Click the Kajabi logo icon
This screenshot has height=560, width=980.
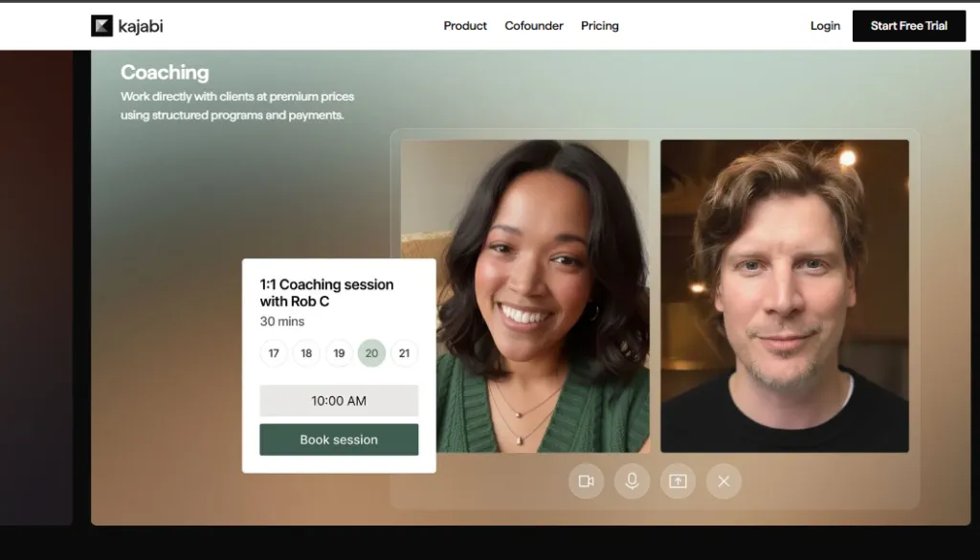pyautogui.click(x=101, y=26)
